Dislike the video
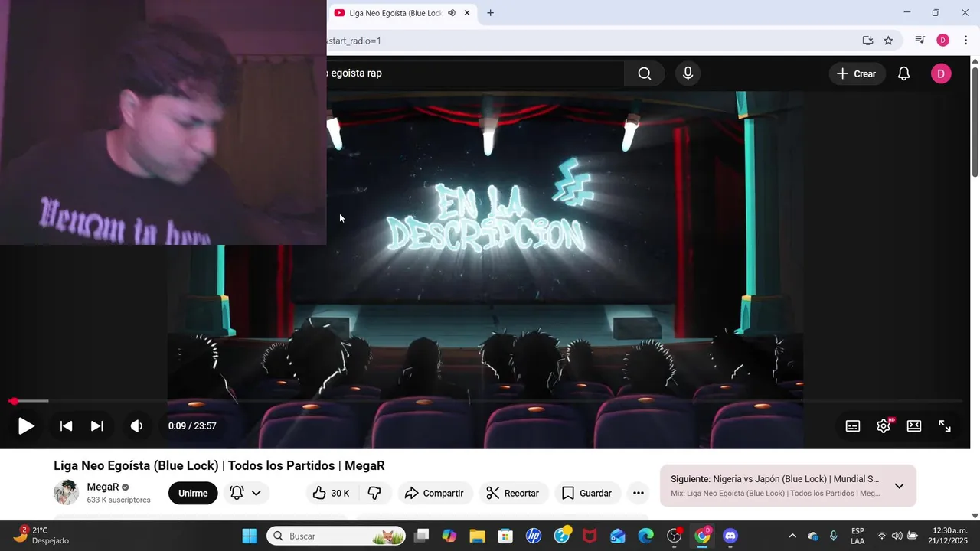This screenshot has height=551, width=980. (374, 493)
